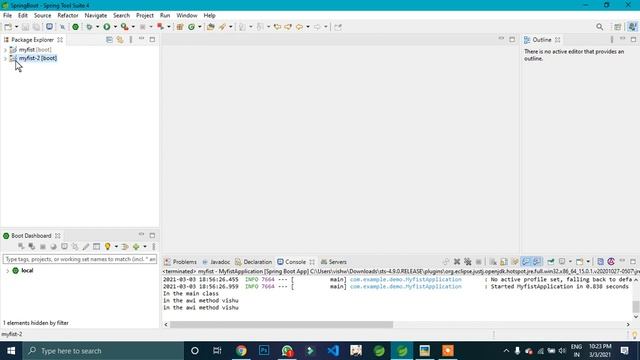640x360 pixels.
Task: Open the Navigate menu
Action: click(96, 16)
